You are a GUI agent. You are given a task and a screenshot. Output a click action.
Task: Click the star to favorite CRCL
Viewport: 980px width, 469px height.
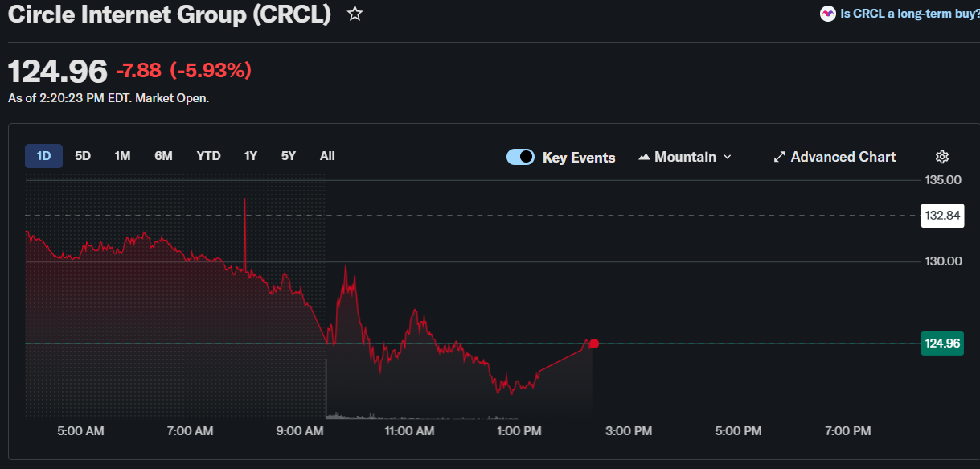tap(354, 13)
